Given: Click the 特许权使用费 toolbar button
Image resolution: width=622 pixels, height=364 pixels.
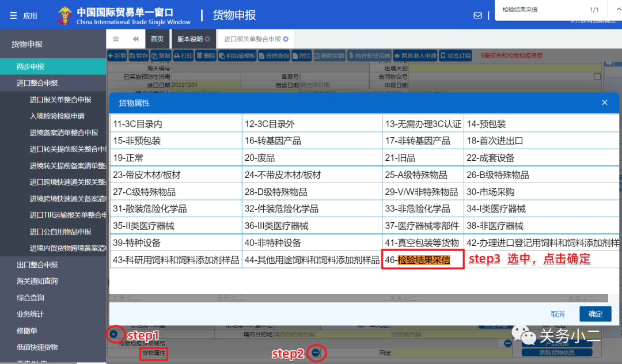Looking at the screenshot, I should pyautogui.click(x=369, y=55).
